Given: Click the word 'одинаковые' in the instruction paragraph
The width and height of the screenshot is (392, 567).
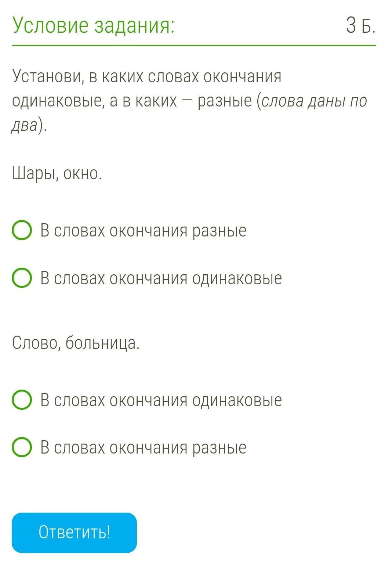Looking at the screenshot, I should (x=58, y=101).
